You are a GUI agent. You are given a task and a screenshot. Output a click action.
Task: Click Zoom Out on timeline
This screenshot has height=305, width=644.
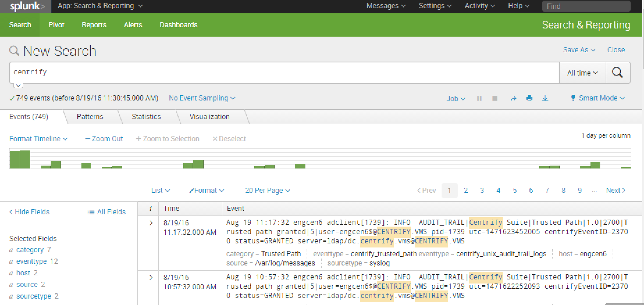[104, 139]
